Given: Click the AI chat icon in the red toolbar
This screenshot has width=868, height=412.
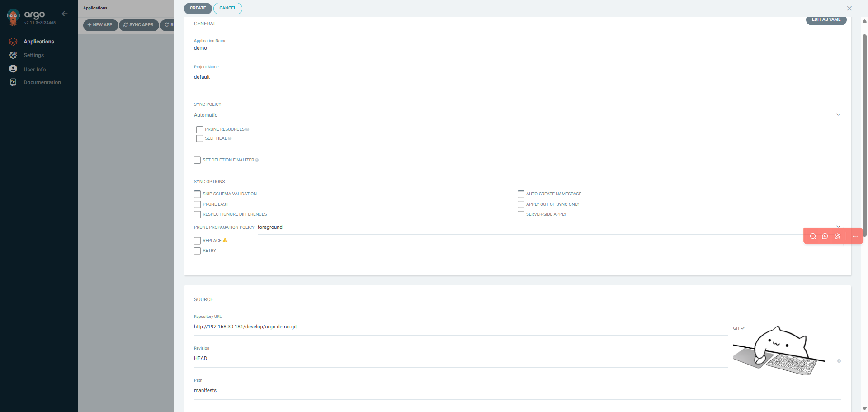Looking at the screenshot, I should pyautogui.click(x=825, y=236).
